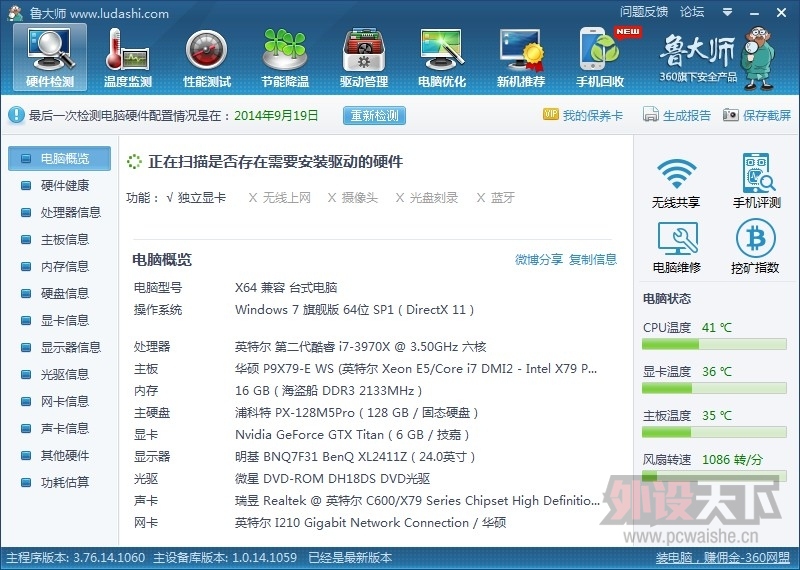Open the title bar dropdown menu arrow

[x=728, y=12]
